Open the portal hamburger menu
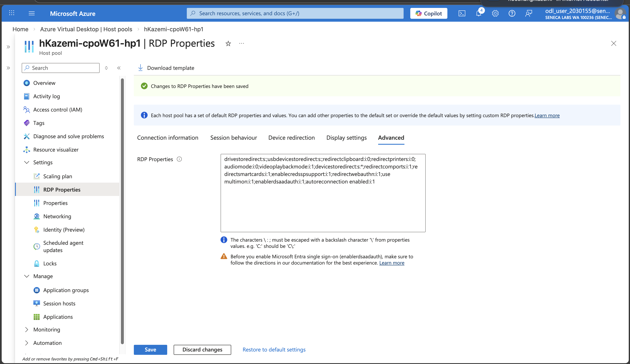630x364 pixels. (x=32, y=13)
